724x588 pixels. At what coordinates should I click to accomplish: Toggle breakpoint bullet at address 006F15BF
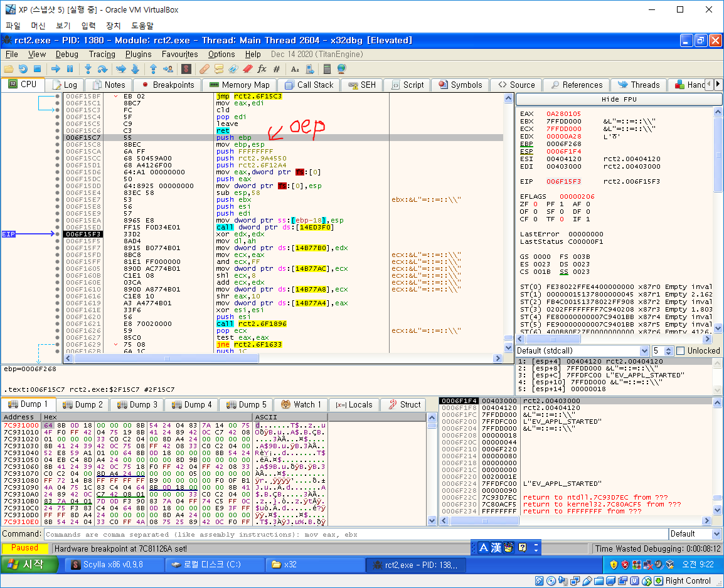click(x=57, y=97)
